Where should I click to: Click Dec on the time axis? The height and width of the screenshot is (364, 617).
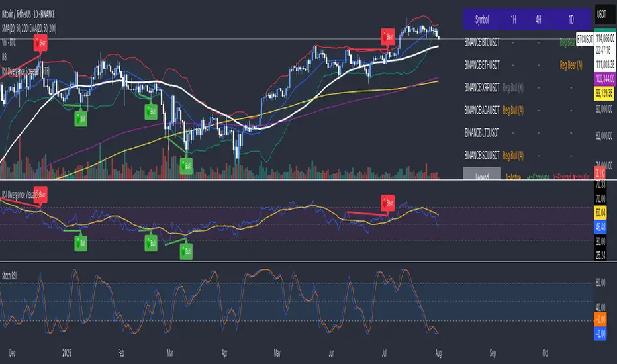point(12,353)
